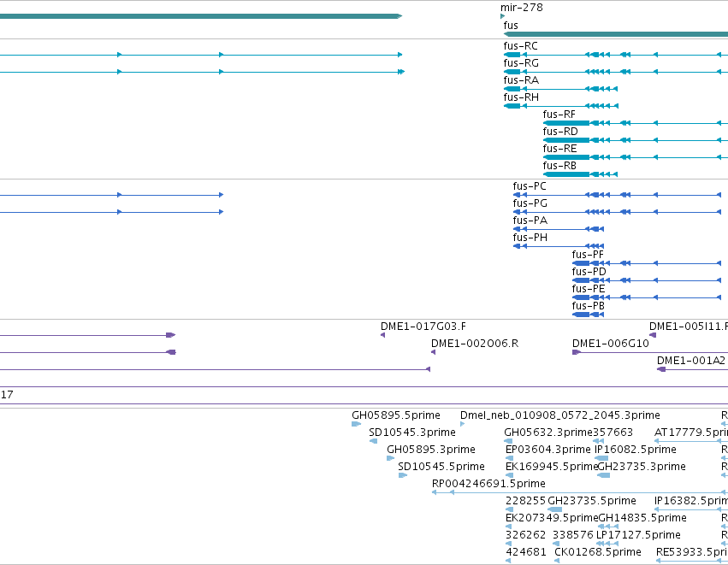The height and width of the screenshot is (565, 728).
Task: Click the GH23735.3prime blue block glyph
Action: [x=604, y=475]
